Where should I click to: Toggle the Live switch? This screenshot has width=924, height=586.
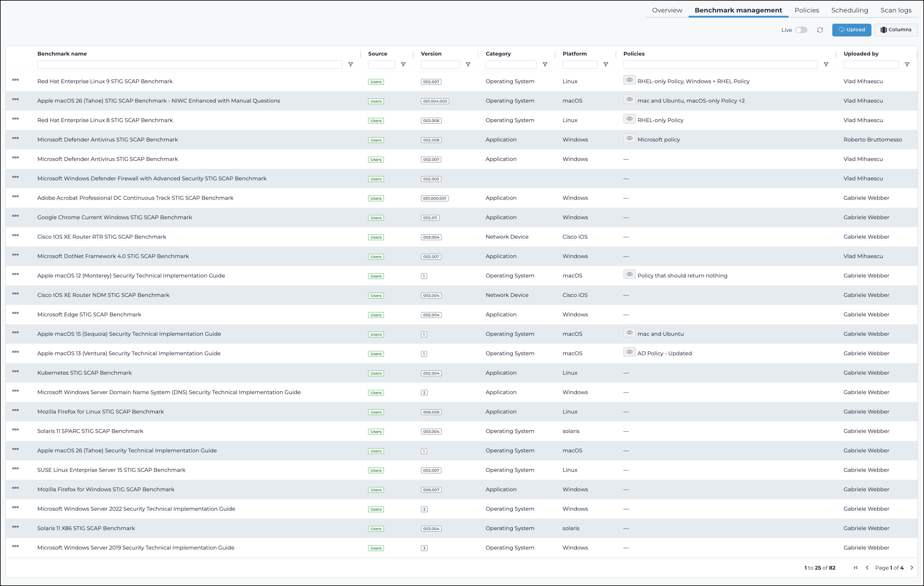(801, 30)
